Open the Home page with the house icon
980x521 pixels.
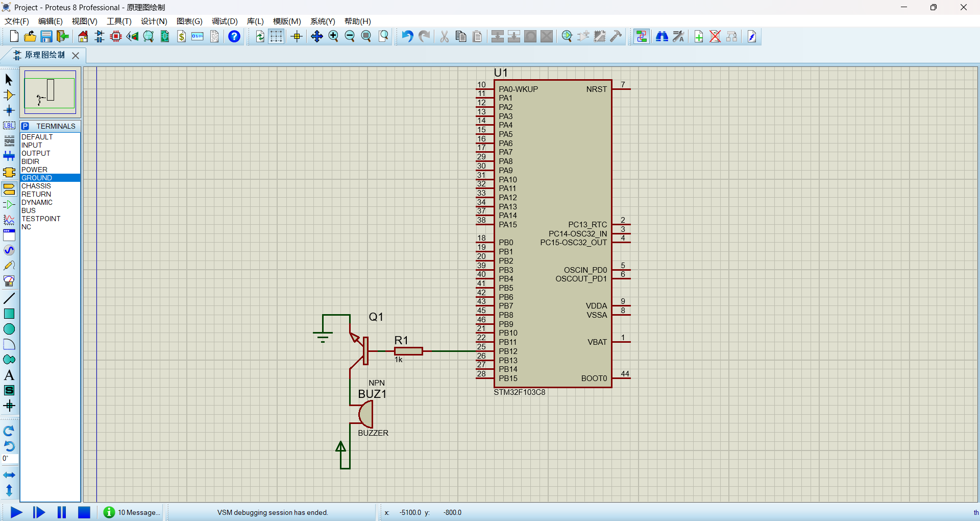[83, 36]
